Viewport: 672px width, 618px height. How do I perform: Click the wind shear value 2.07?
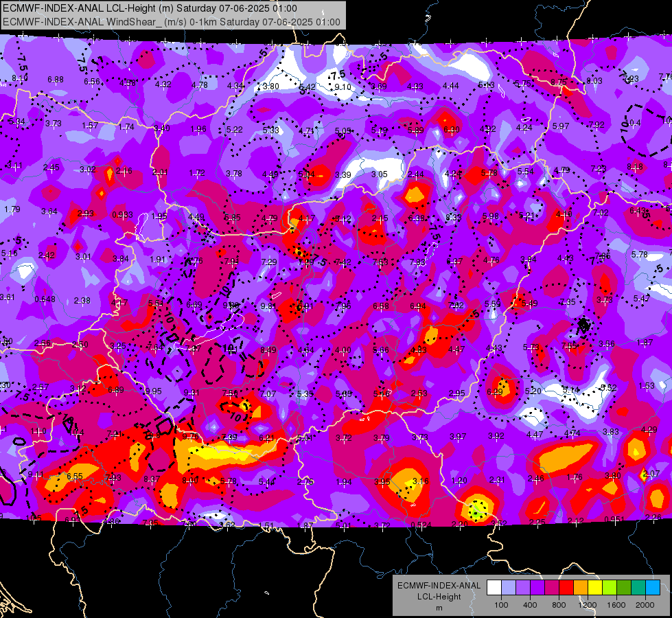tap(651, 474)
